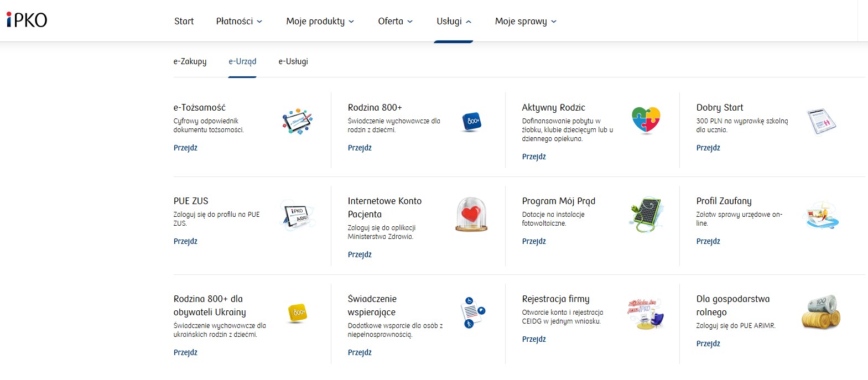Viewport: 868px width, 380px height.
Task: Switch to the e-Usługi tab
Action: (x=293, y=61)
